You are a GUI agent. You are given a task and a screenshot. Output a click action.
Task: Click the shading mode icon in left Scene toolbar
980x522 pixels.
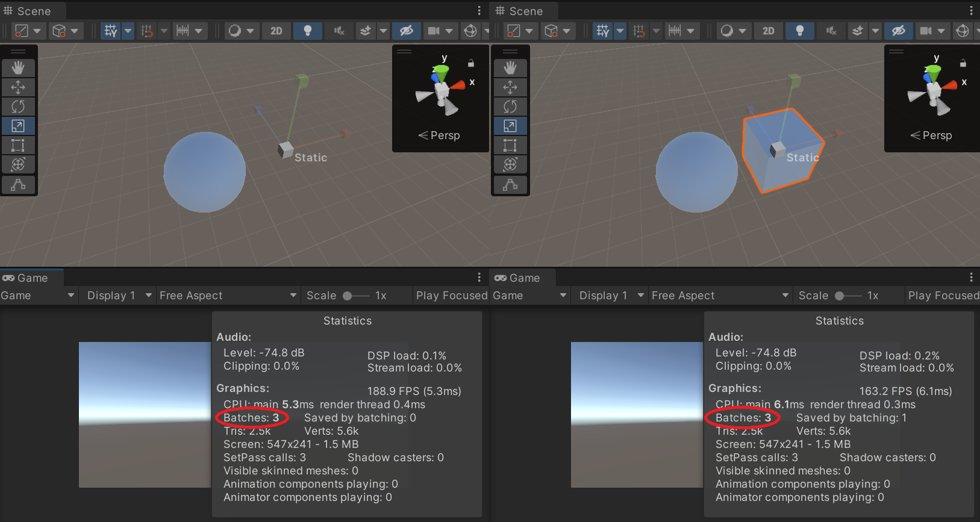tap(21, 31)
